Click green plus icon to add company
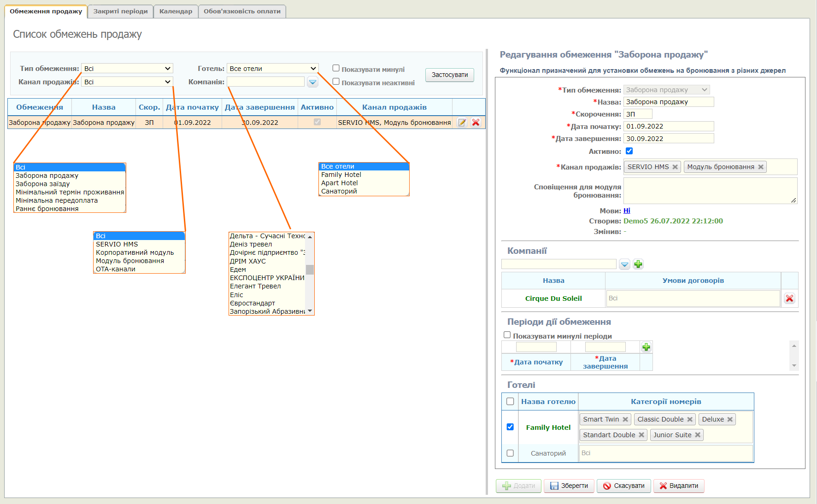 (x=638, y=264)
